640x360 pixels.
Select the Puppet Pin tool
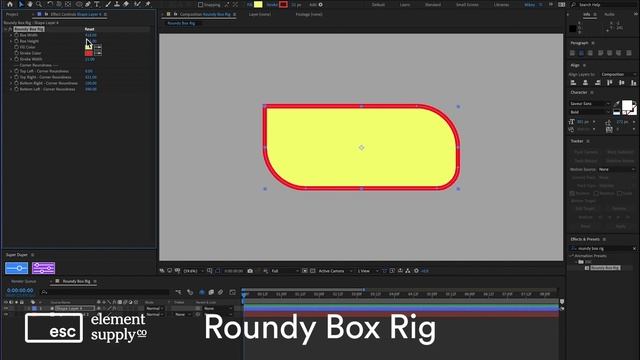click(x=147, y=4)
